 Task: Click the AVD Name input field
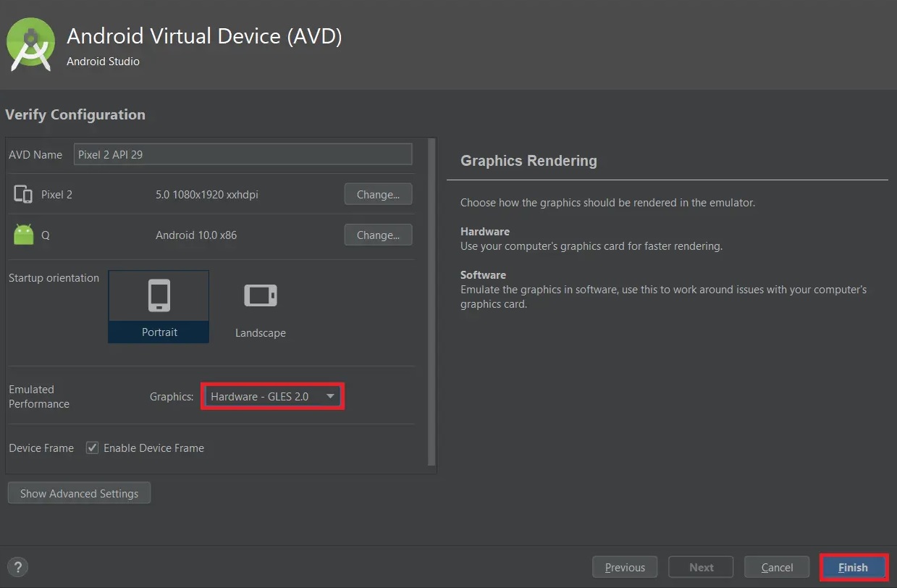click(243, 154)
